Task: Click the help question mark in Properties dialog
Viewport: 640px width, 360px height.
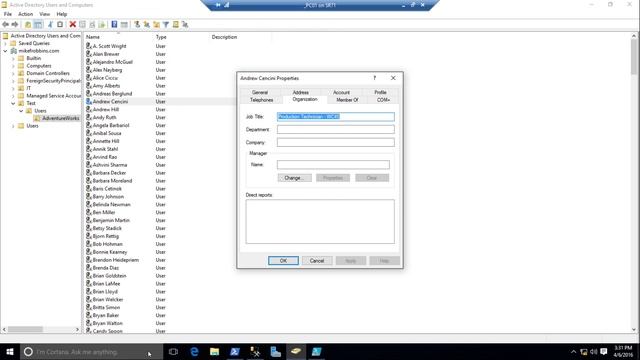Action: click(374, 78)
